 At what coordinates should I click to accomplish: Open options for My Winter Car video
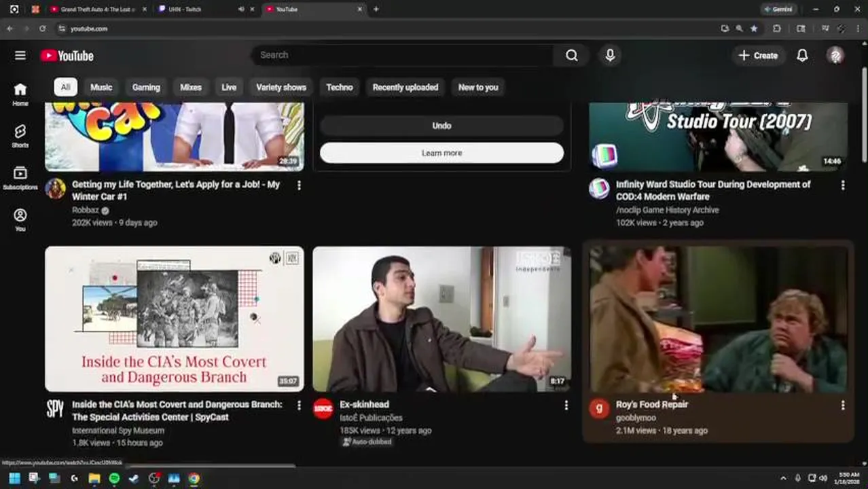tap(299, 185)
